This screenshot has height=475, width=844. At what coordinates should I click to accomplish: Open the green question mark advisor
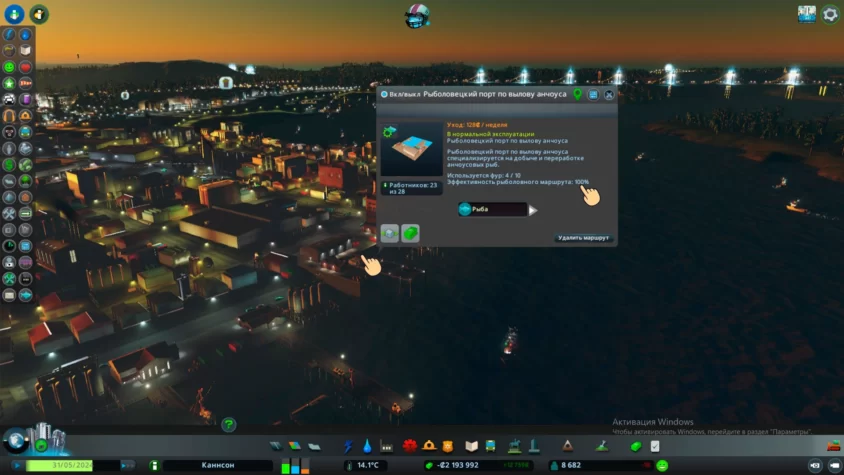point(228,424)
